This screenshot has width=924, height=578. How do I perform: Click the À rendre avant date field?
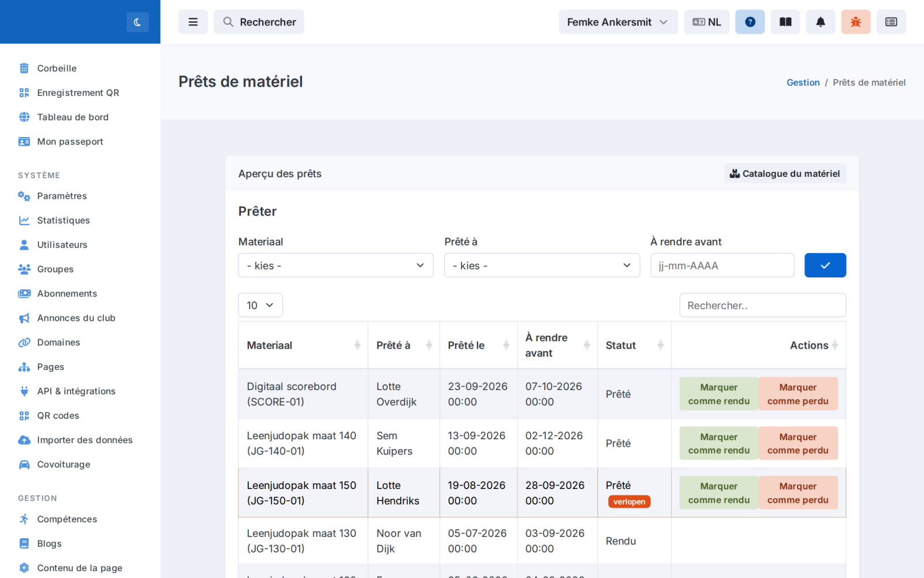click(x=722, y=265)
